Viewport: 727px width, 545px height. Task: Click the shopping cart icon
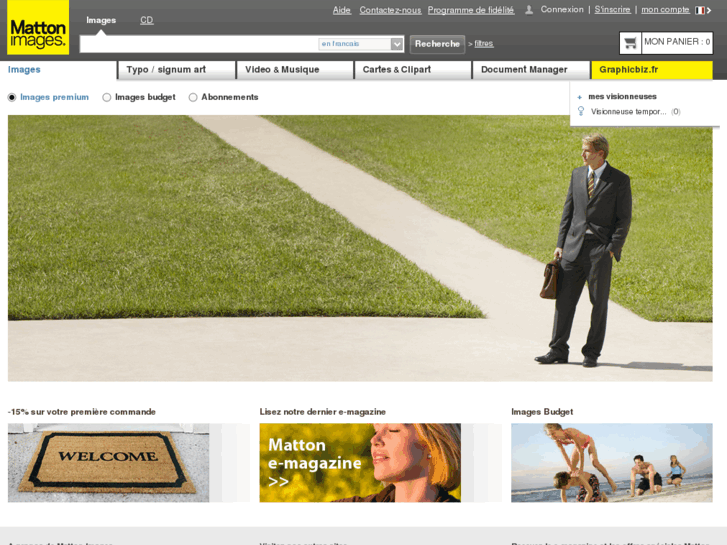coord(630,43)
